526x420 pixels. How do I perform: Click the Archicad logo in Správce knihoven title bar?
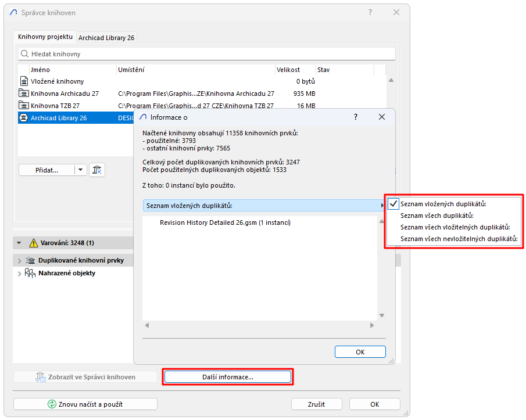[x=13, y=12]
